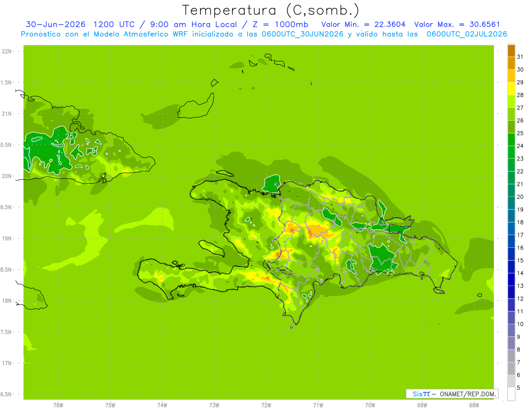Click the 25 contour label over Cuba
This screenshot has width=532, height=411.
(x=70, y=136)
